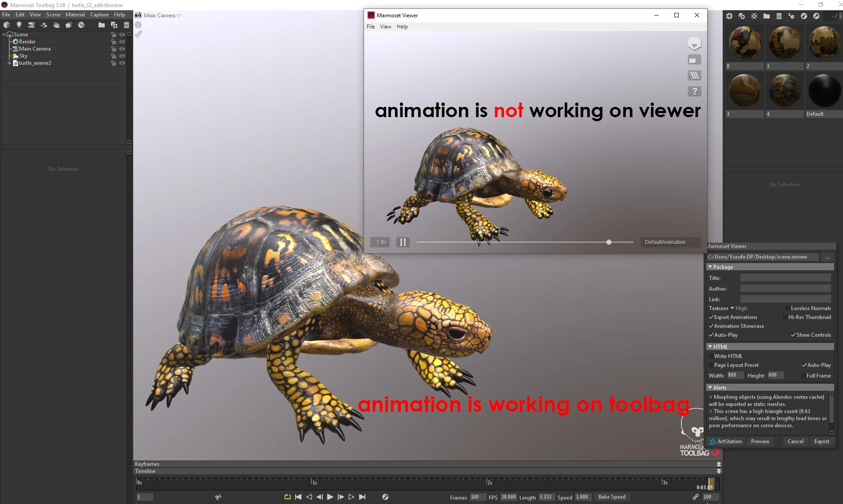Add a new mesh object from the toolbar

point(7,25)
